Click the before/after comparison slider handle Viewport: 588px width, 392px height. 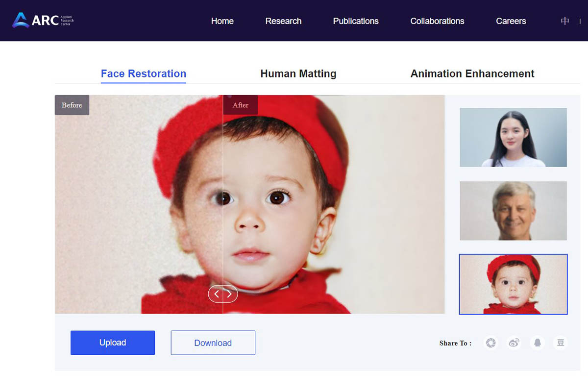(223, 294)
